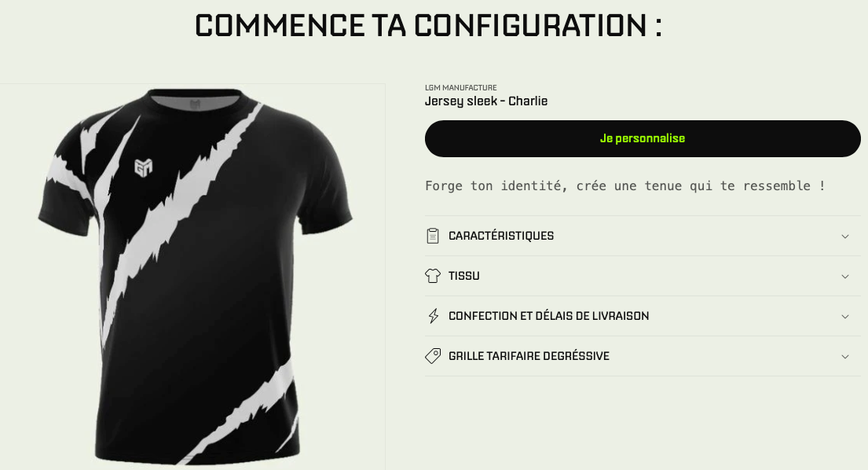Expand Caractéristiques using its chevron arrow
The width and height of the screenshot is (868, 470).
pos(844,237)
